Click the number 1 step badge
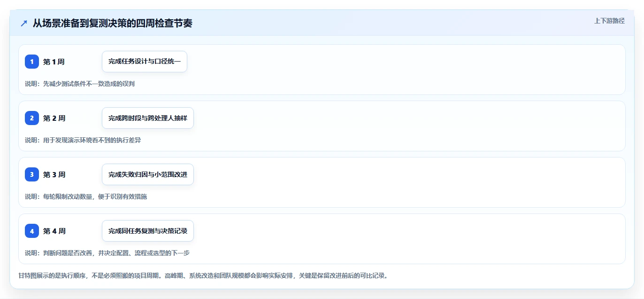 point(32,62)
